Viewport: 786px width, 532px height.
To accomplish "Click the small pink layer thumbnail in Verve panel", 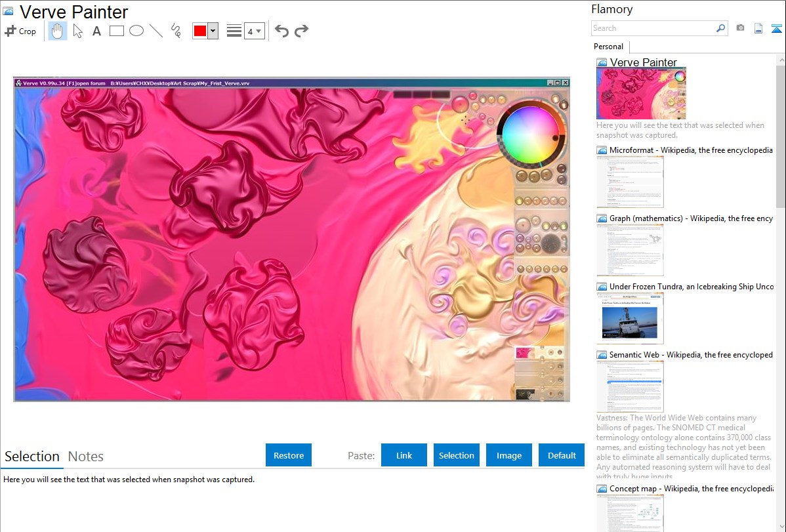I will [x=525, y=353].
